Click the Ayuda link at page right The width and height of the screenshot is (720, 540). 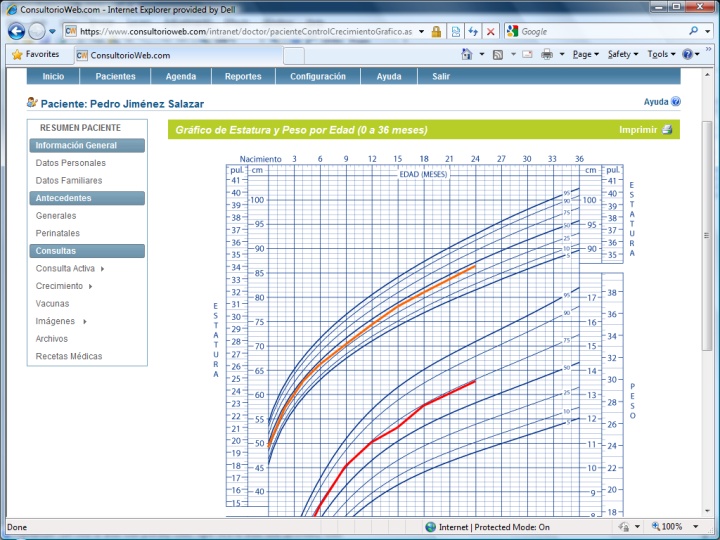click(x=656, y=102)
